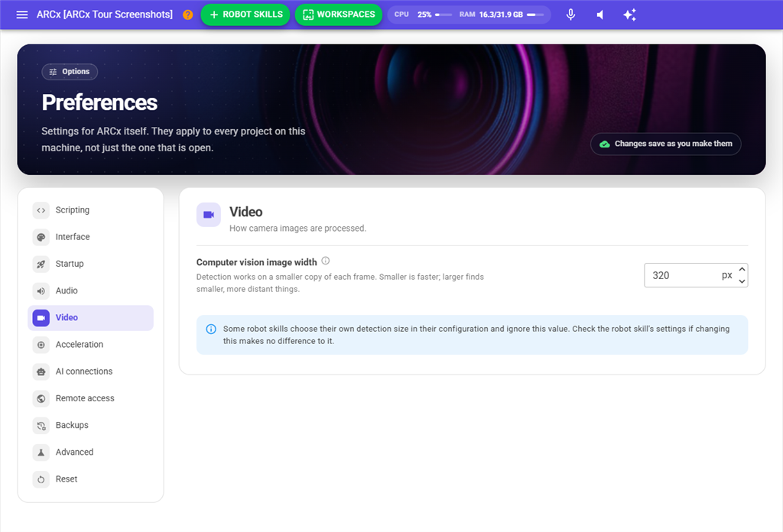
Task: Click the Acceleration chip icon
Action: pyautogui.click(x=41, y=345)
